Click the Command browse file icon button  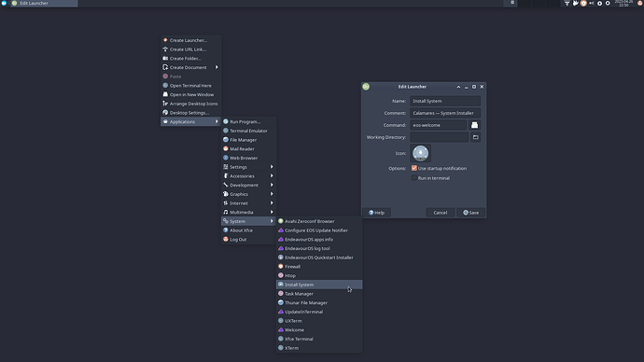[x=474, y=125]
